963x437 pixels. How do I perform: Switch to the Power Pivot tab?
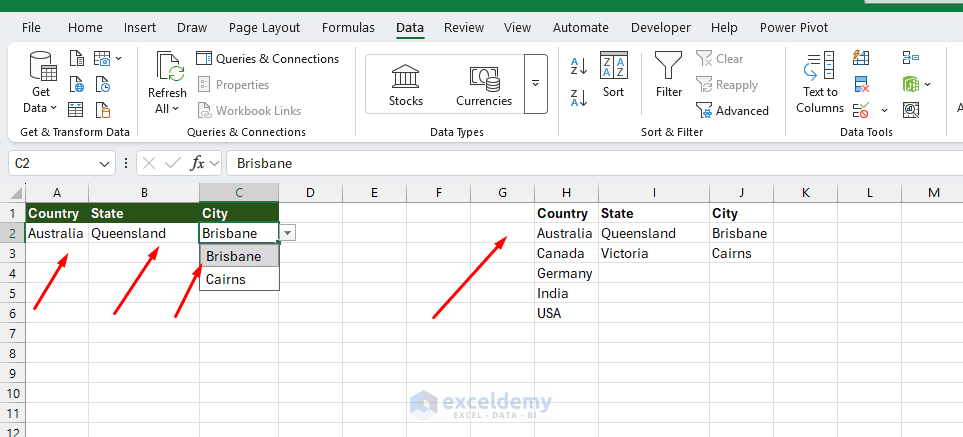(793, 28)
